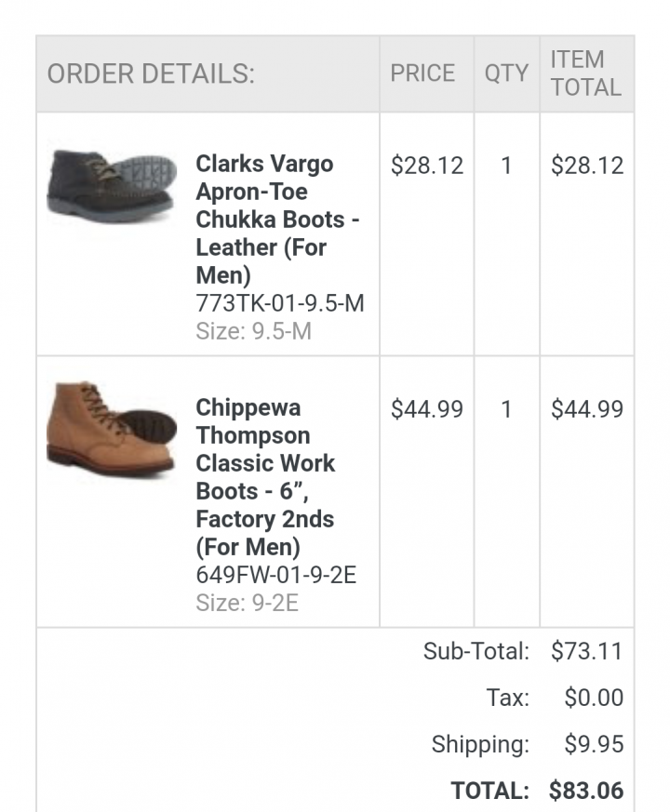Select the item number 649FW-01-9-2E
This screenshot has width=670, height=812.
[x=276, y=575]
